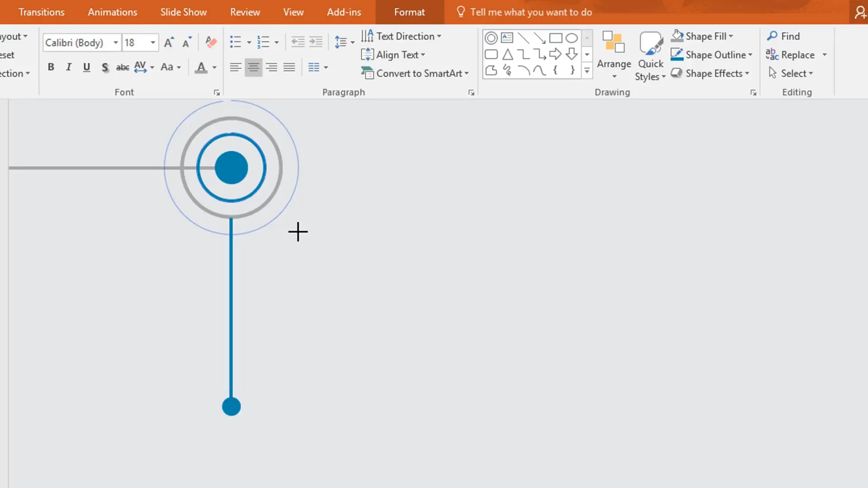Toggle Strikethrough formatting
Viewport: 868px width, 488px height.
(x=123, y=67)
